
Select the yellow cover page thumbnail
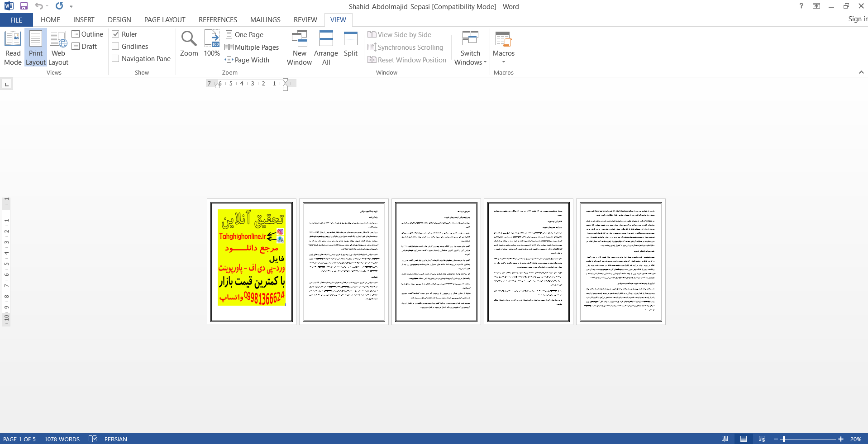tap(252, 262)
